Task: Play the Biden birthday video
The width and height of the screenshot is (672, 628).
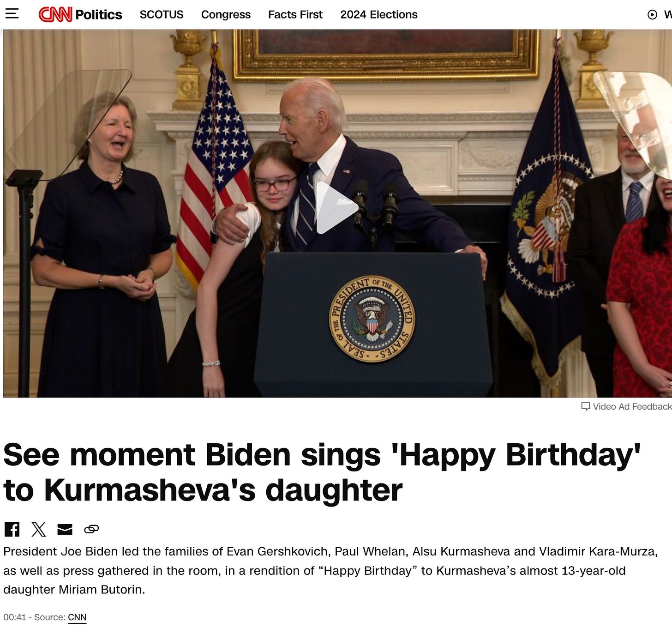Action: 337,207
